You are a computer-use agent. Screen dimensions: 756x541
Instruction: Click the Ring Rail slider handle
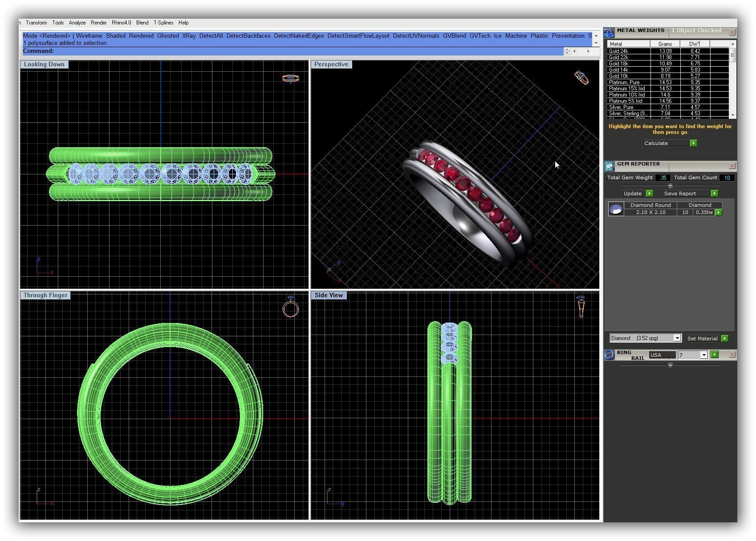click(x=671, y=365)
